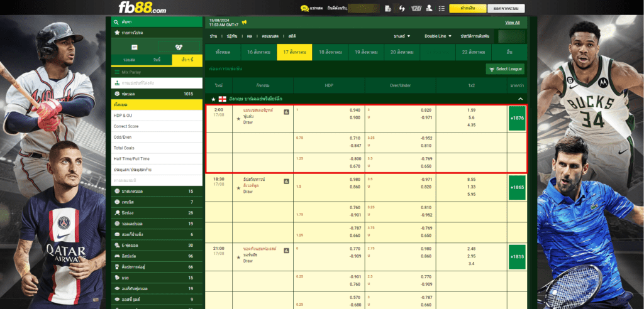Click the basketball icon in sports list
This screenshot has height=309, width=644.
point(118,191)
